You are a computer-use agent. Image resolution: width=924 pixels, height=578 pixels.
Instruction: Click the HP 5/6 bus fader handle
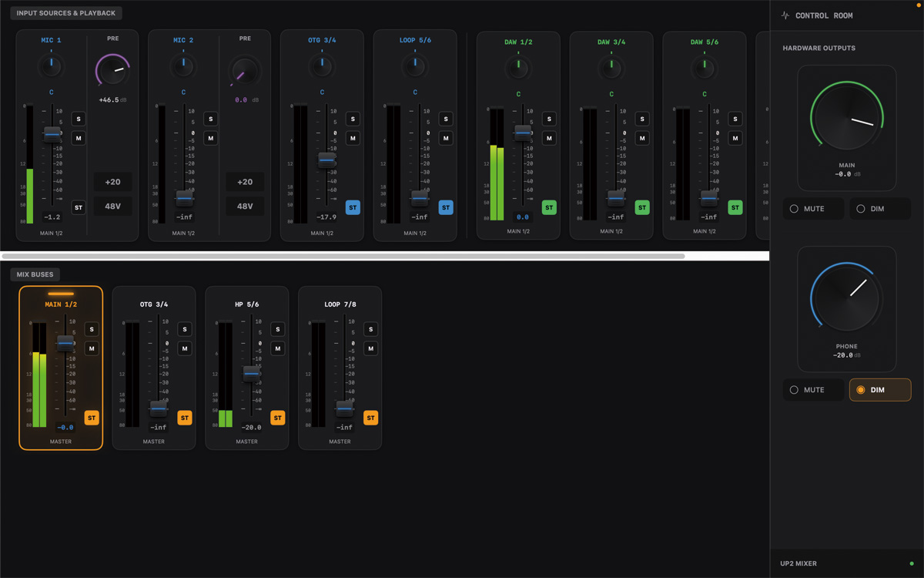[251, 374]
